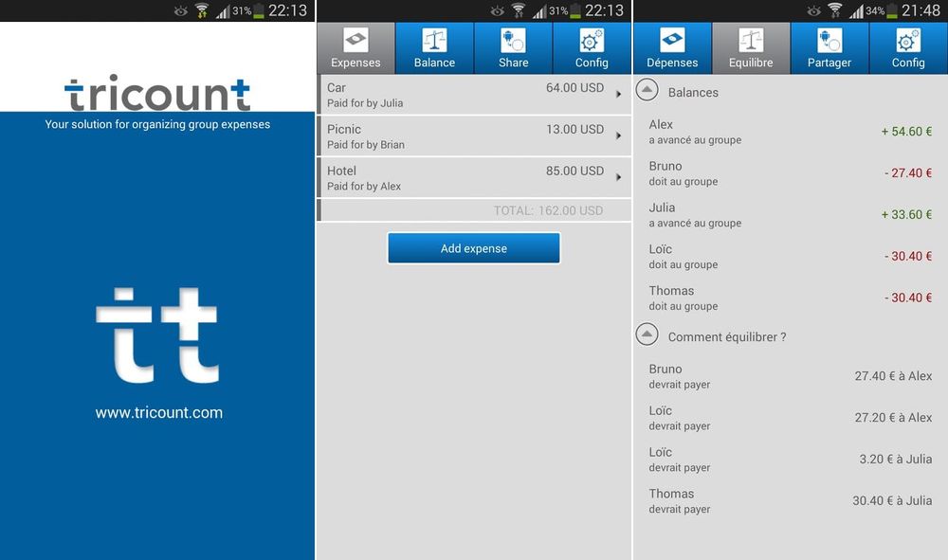The width and height of the screenshot is (948, 560).
Task: Expand the Car expense arrow
Action: pos(618,94)
